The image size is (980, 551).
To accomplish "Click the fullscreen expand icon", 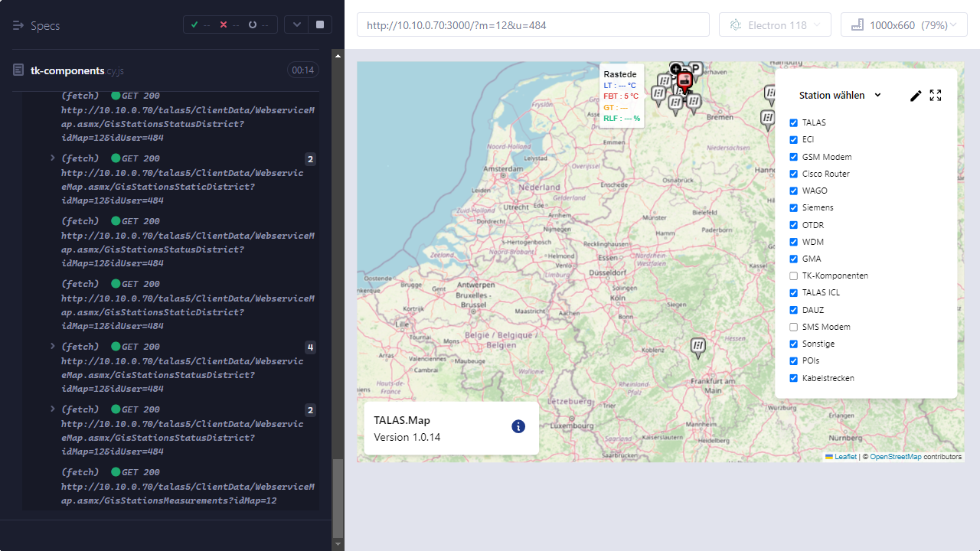I will click(936, 96).
